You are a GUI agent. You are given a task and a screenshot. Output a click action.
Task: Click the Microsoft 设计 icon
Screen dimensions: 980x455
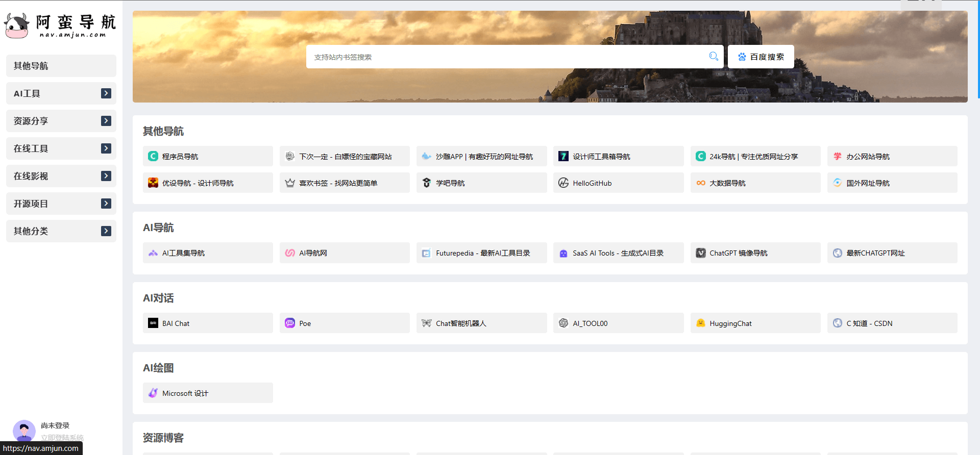tap(153, 393)
